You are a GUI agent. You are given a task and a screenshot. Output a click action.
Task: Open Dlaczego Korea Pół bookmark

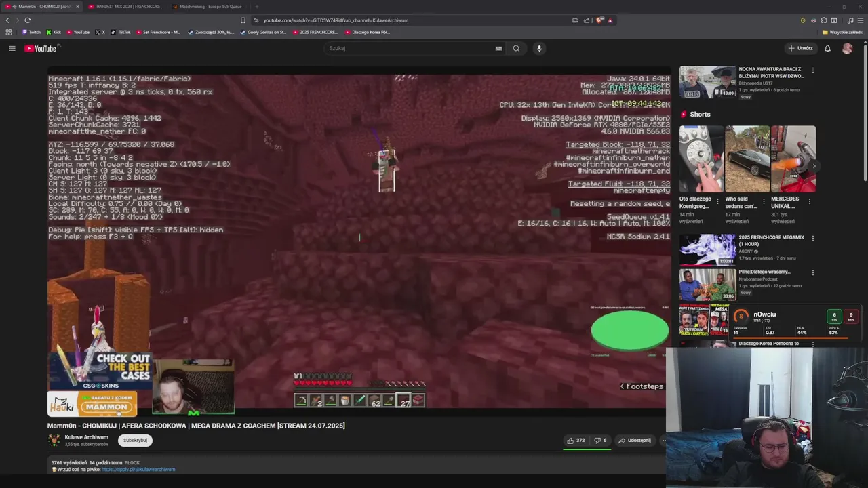[x=367, y=32]
